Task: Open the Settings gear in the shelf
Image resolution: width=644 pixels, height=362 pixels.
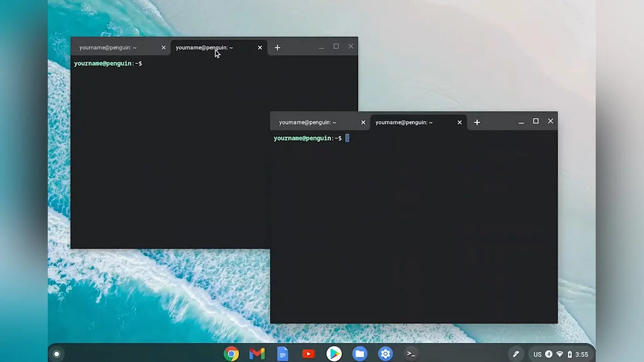Action: tap(385, 354)
